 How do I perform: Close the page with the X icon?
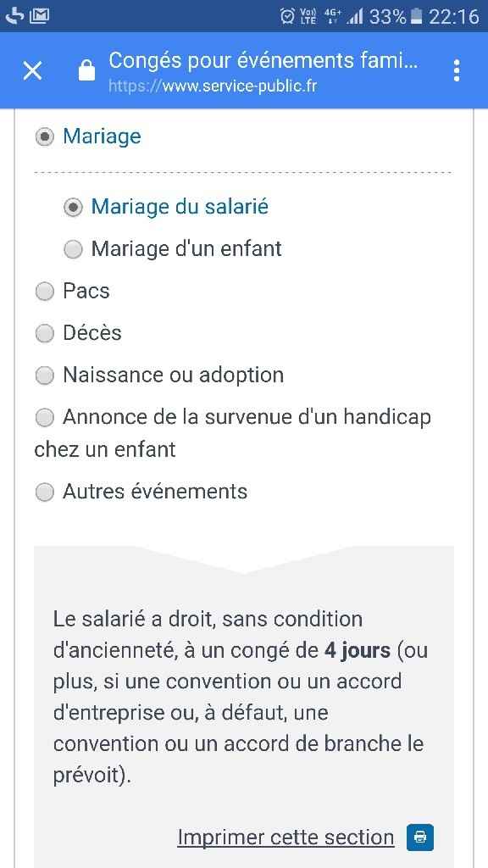(x=32, y=70)
